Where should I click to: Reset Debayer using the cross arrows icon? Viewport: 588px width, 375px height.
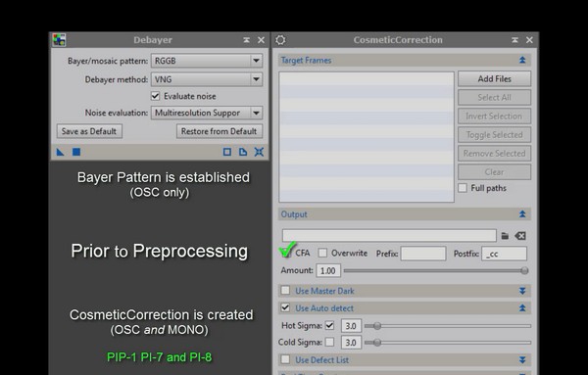tap(259, 152)
